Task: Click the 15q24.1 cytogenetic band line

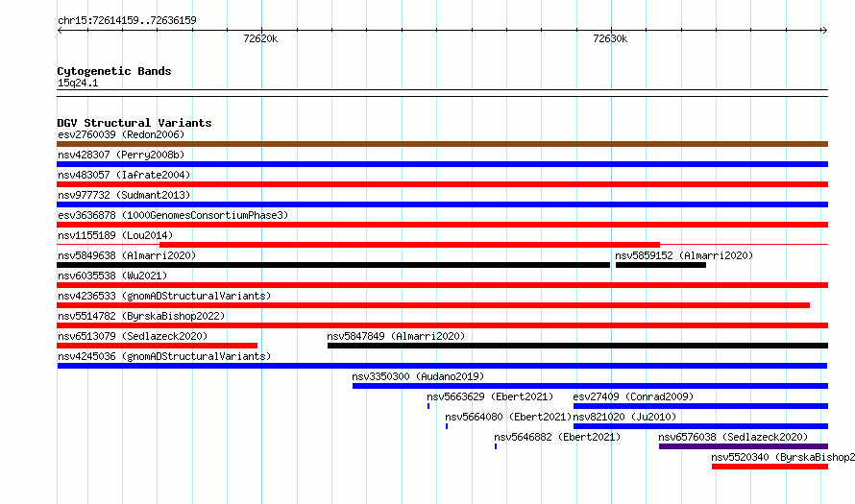Action: pyautogui.click(x=442, y=93)
